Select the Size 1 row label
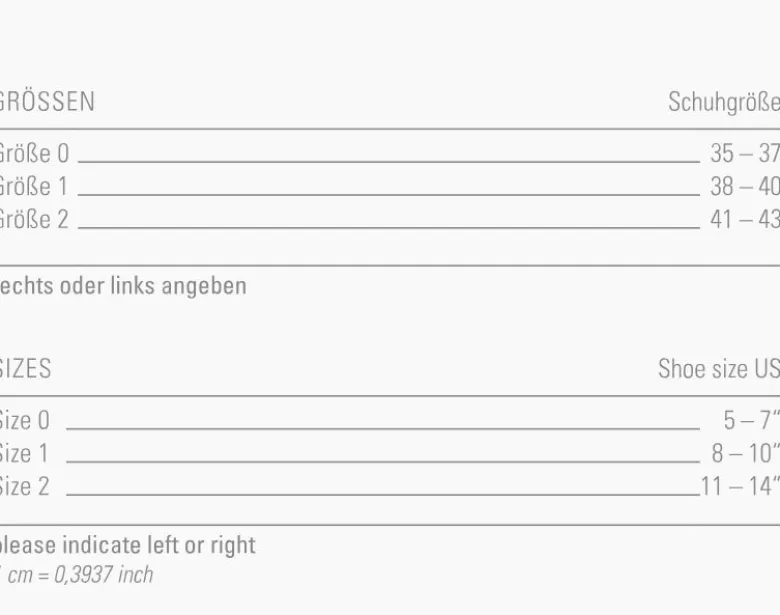 coord(24,454)
